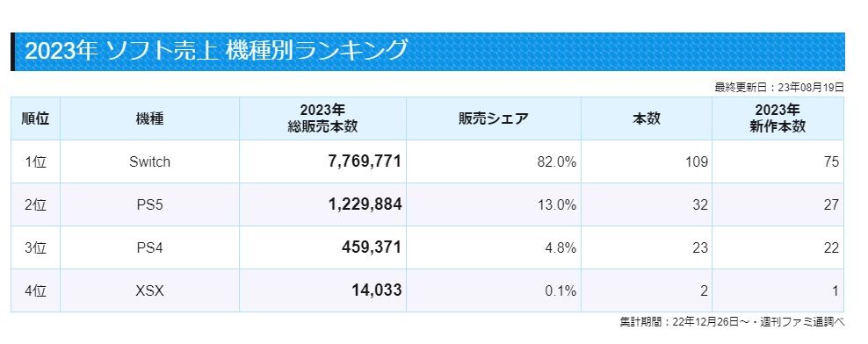Select the PS4 platform cell
This screenshot has height=344, width=868.
point(149,247)
